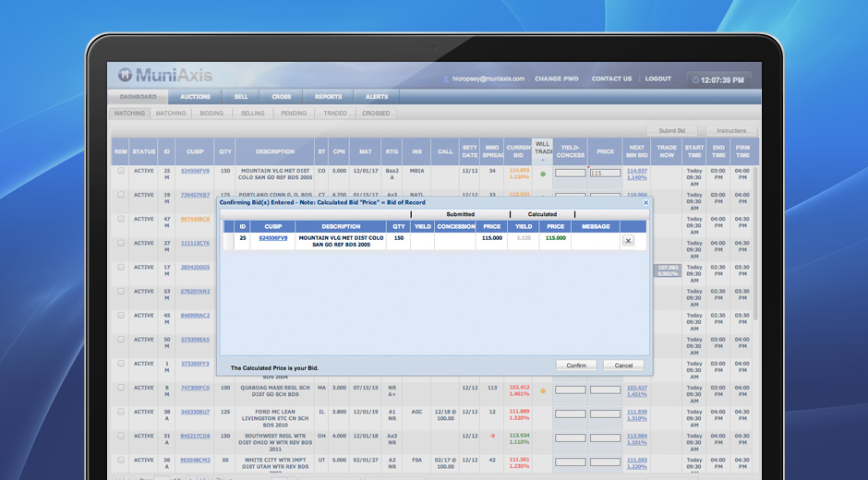Click the orange Will Trade dot for 747300FC0
This screenshot has width=868, height=480.
543,390
